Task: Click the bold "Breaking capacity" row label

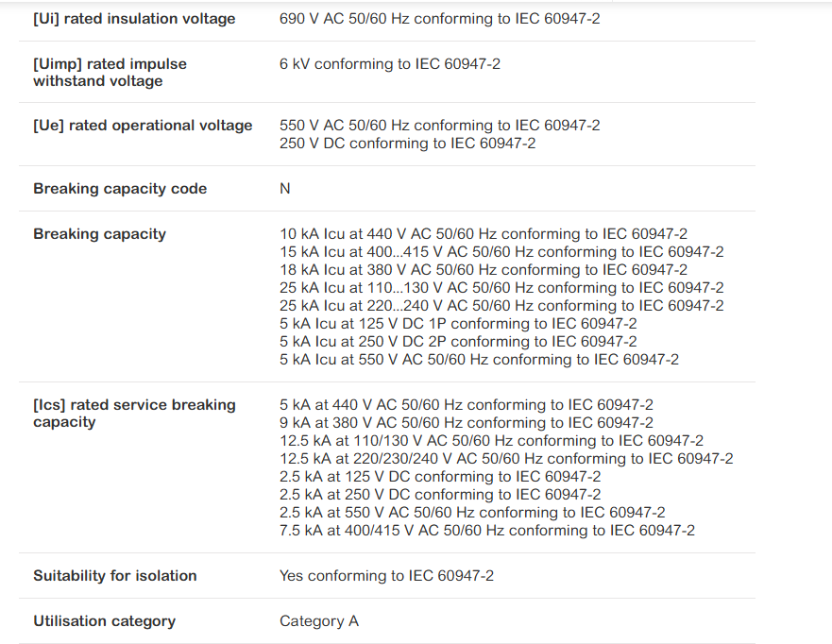Action: (99, 234)
